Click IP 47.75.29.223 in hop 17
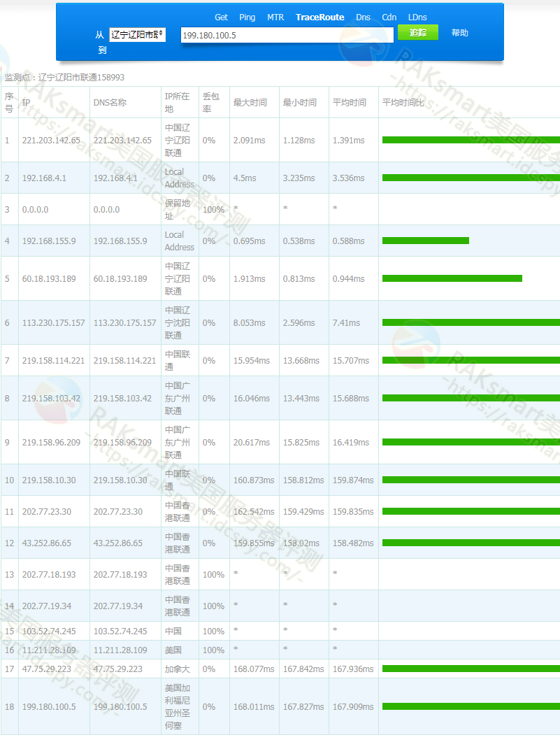This screenshot has width=560, height=735. [x=46, y=669]
